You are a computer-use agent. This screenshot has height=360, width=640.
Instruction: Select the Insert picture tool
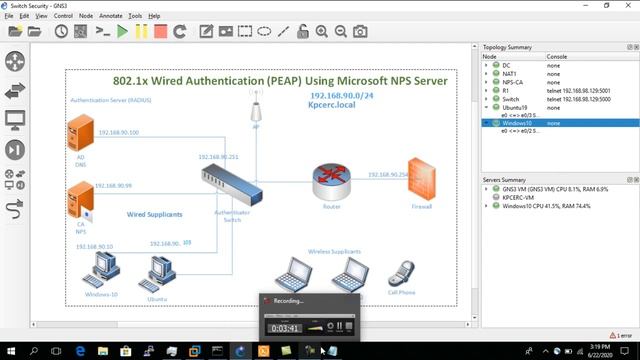pos(226,31)
